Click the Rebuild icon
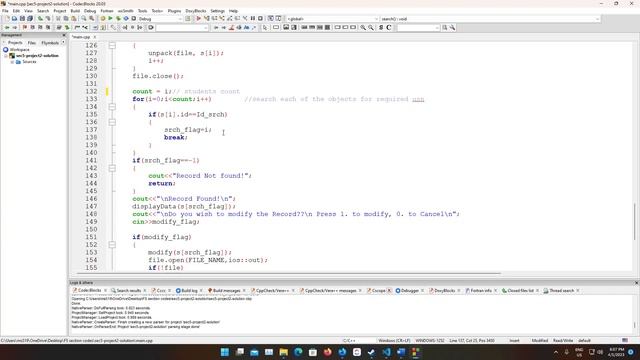 (126, 19)
